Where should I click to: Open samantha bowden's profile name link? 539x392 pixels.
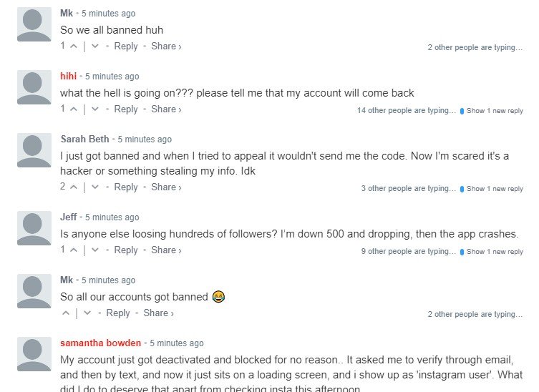100,343
